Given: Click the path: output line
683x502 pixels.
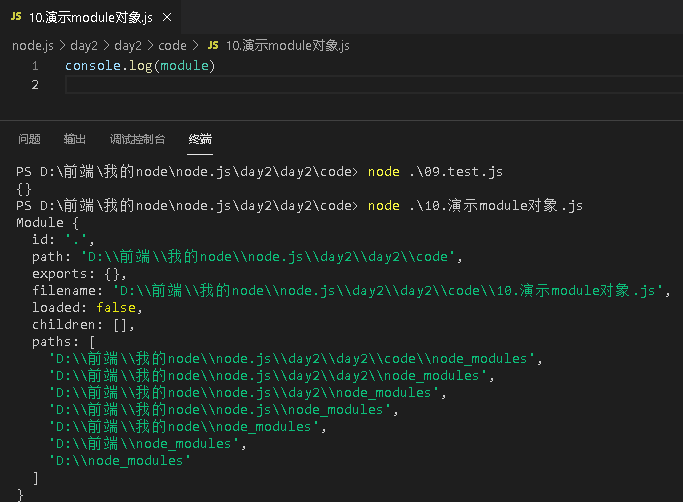Looking at the screenshot, I should click(x=247, y=257).
